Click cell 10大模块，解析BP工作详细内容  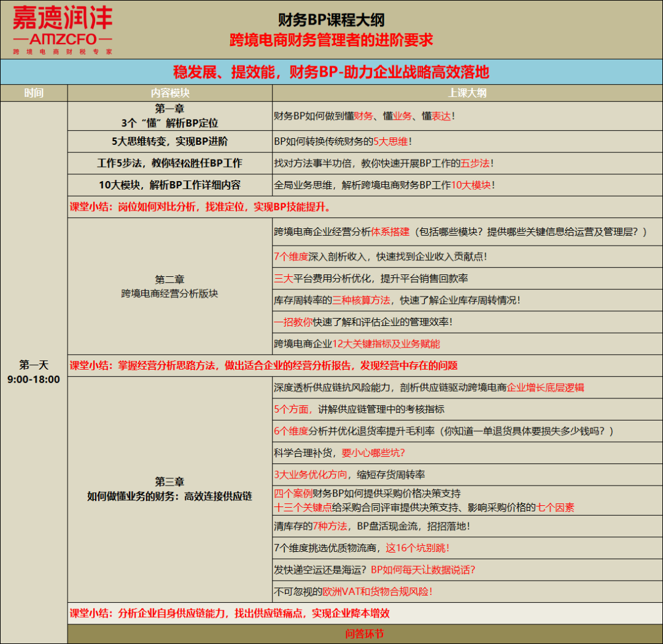[x=170, y=185]
